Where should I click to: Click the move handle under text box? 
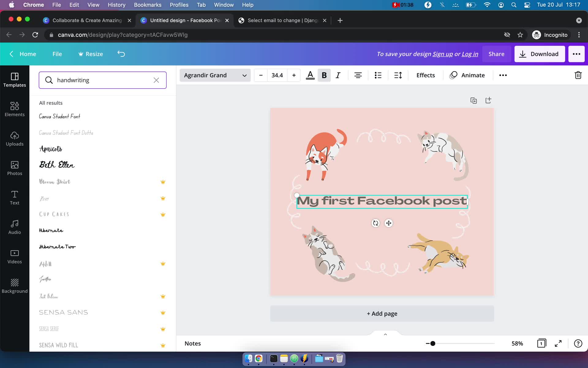(x=389, y=223)
